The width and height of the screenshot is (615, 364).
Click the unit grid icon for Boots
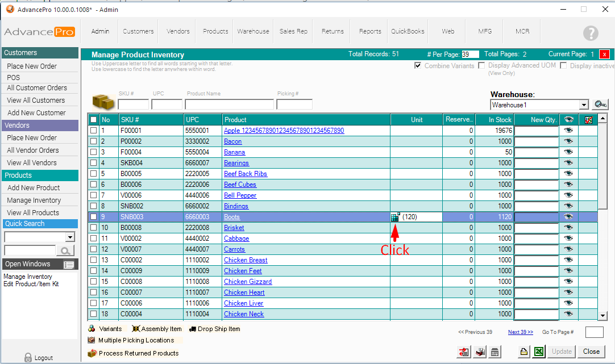click(x=395, y=217)
